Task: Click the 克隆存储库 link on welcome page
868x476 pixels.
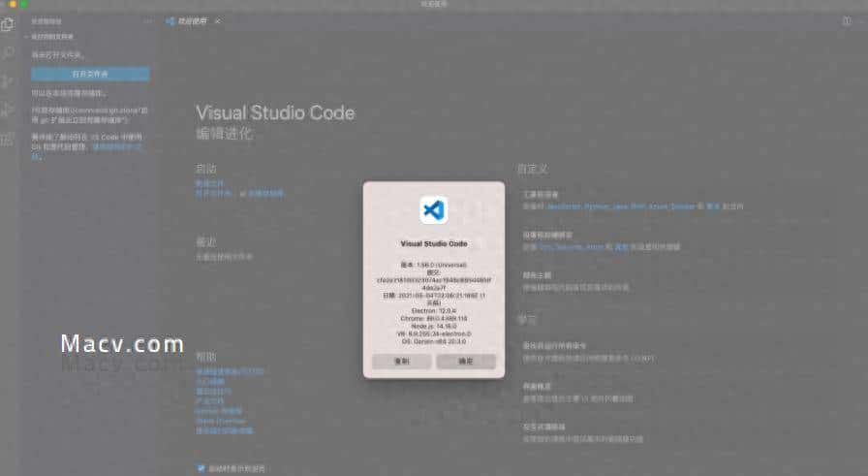Action: coord(265,193)
